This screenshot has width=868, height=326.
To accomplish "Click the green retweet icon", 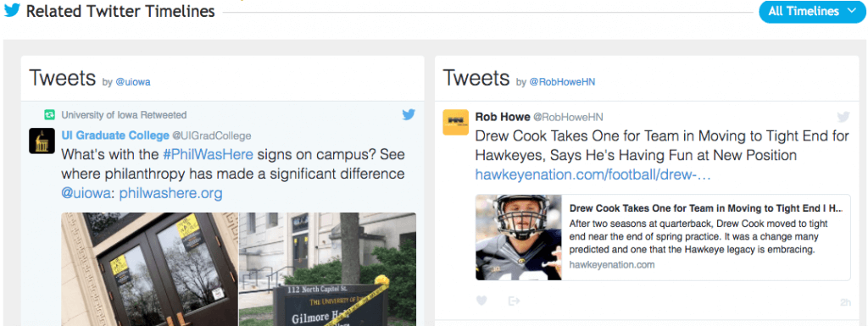I will 50,115.
